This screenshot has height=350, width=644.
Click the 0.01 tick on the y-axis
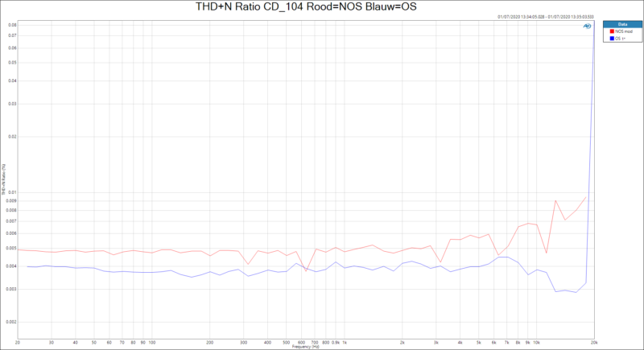pos(11,192)
